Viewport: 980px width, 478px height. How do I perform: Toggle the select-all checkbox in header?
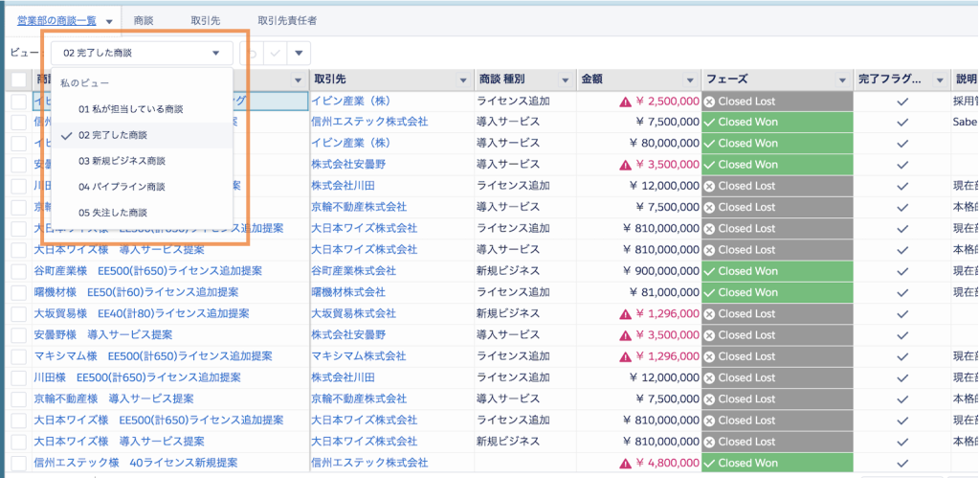coord(19,80)
